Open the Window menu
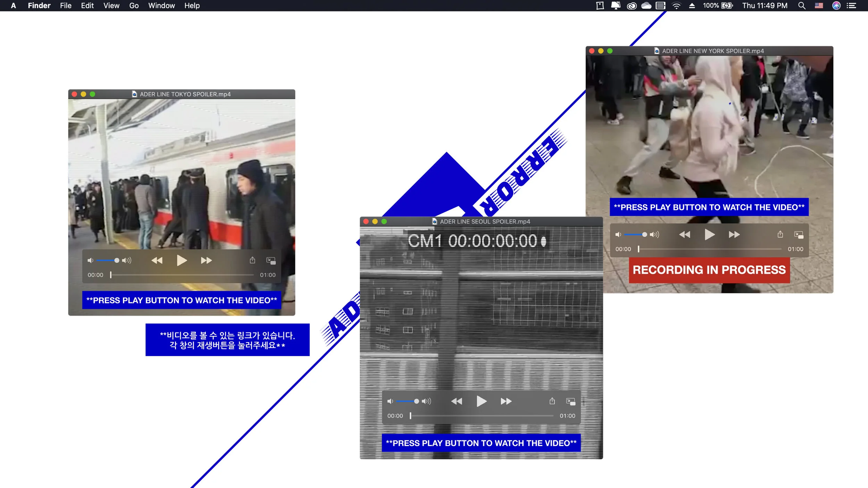The height and width of the screenshot is (488, 868). 161,6
